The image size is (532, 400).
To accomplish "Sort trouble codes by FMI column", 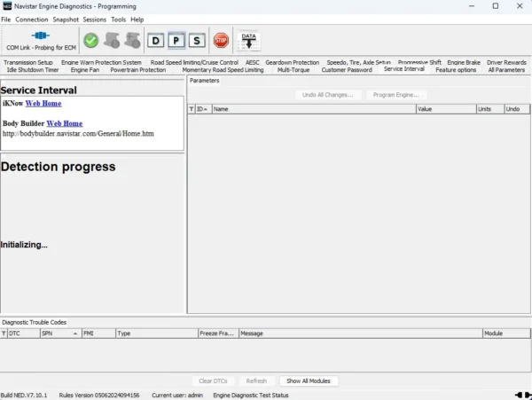I will [98, 333].
